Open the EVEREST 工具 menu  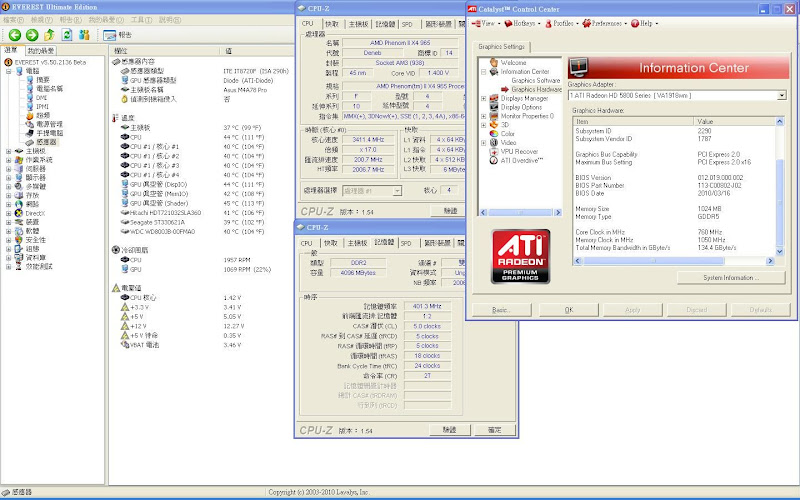141,20
